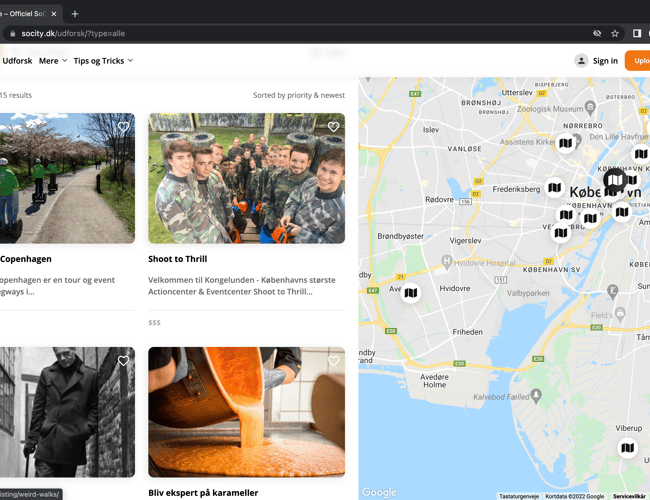Image resolution: width=650 pixels, height=500 pixels.
Task: Open the map marker near Avedøre
Action: 411,293
